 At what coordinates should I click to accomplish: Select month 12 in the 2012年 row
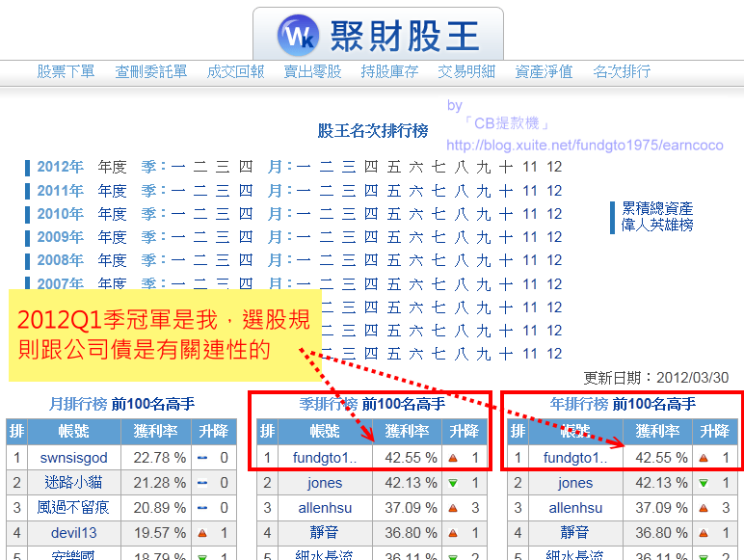(554, 167)
